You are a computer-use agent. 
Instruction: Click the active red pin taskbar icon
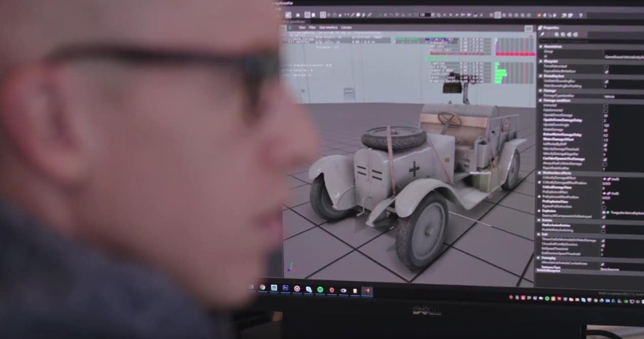tap(367, 291)
